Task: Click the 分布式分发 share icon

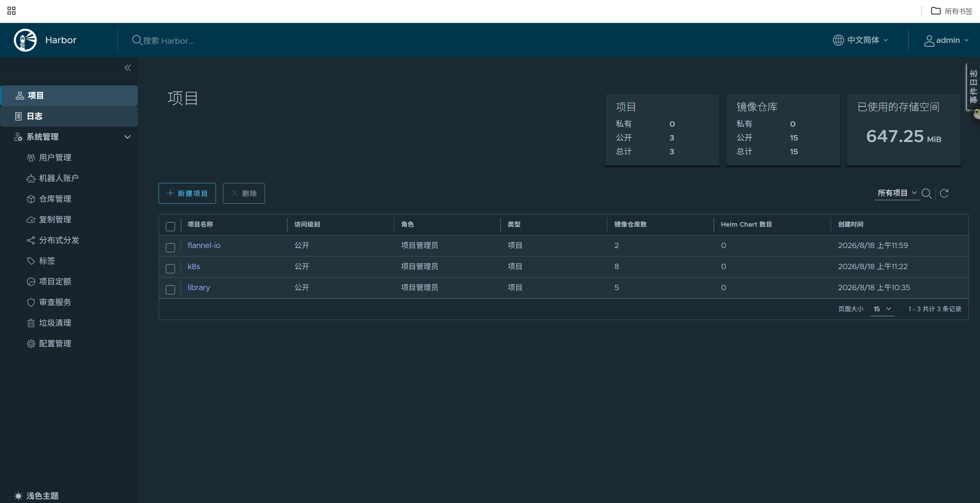Action: 31,240
